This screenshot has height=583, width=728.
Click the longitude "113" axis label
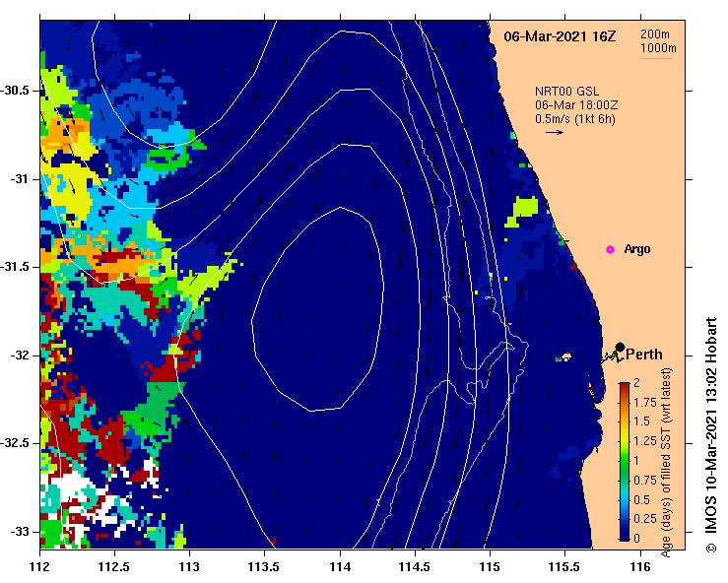tap(190, 567)
